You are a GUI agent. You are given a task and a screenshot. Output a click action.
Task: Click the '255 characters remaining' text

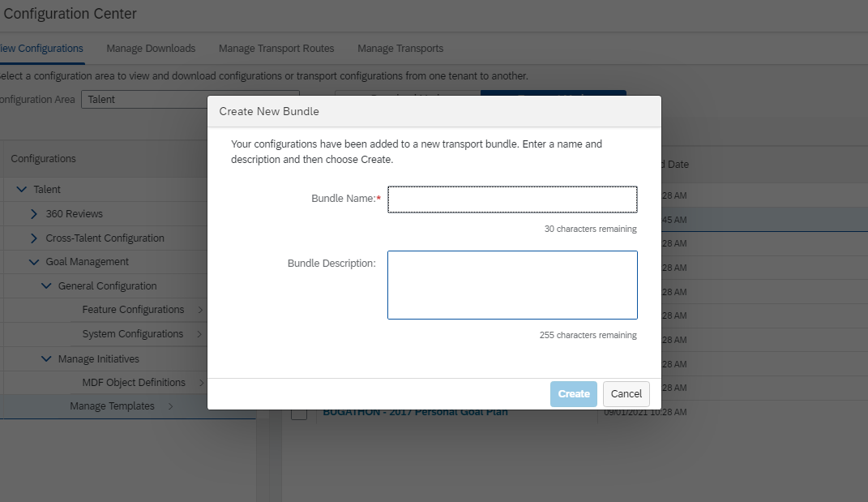tap(588, 335)
